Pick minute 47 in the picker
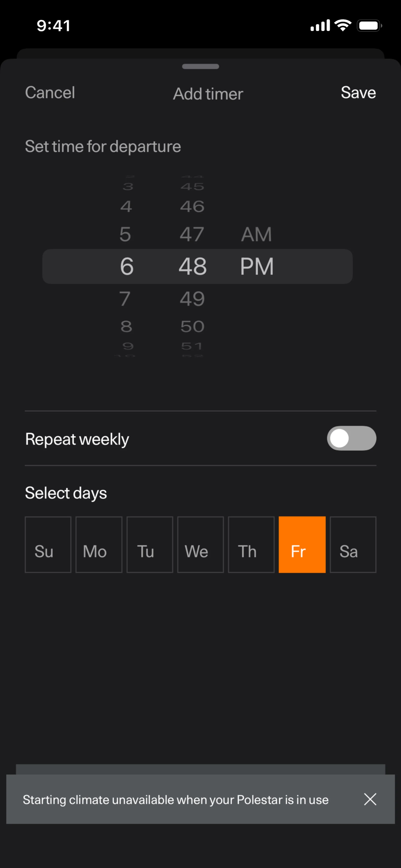 click(x=192, y=234)
